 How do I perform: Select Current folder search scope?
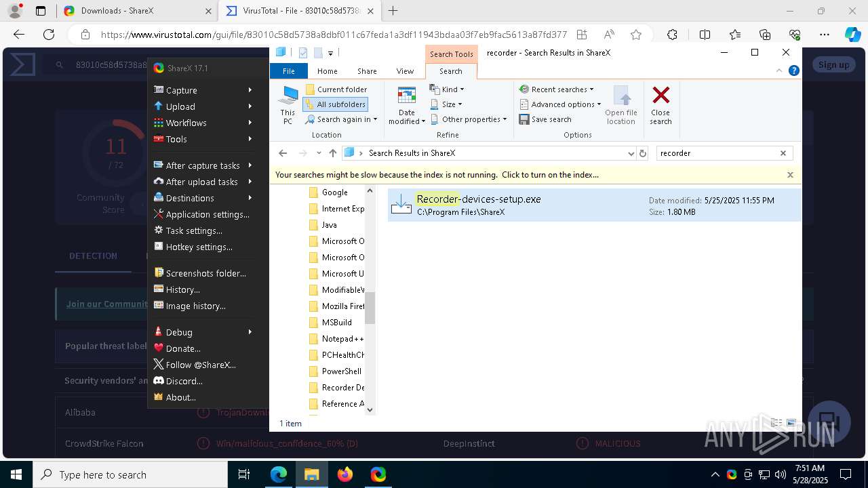click(x=336, y=89)
